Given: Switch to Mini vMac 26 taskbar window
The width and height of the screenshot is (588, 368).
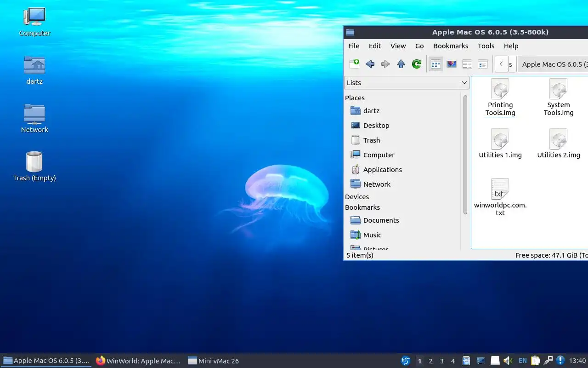Looking at the screenshot, I should click(214, 361).
